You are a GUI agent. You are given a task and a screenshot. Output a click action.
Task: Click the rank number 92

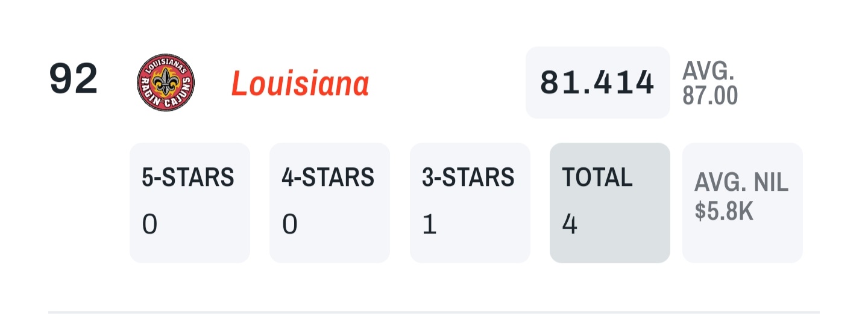coord(73,79)
